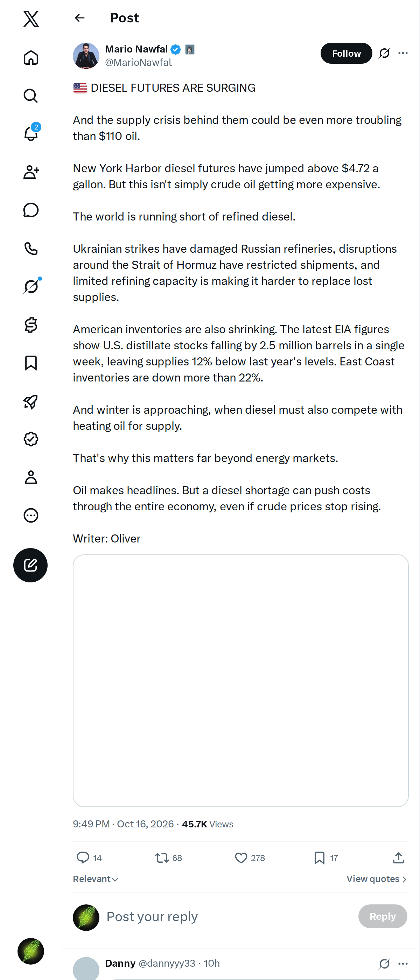
Task: Like the diesel futures post
Action: click(250, 857)
